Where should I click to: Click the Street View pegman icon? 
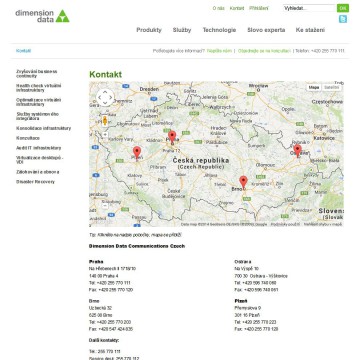click(x=105, y=121)
